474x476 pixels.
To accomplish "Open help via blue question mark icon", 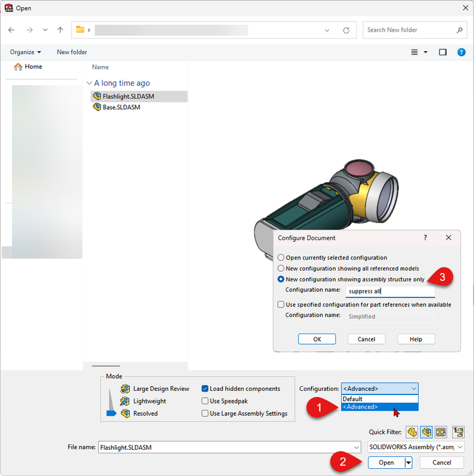I will click(x=461, y=52).
